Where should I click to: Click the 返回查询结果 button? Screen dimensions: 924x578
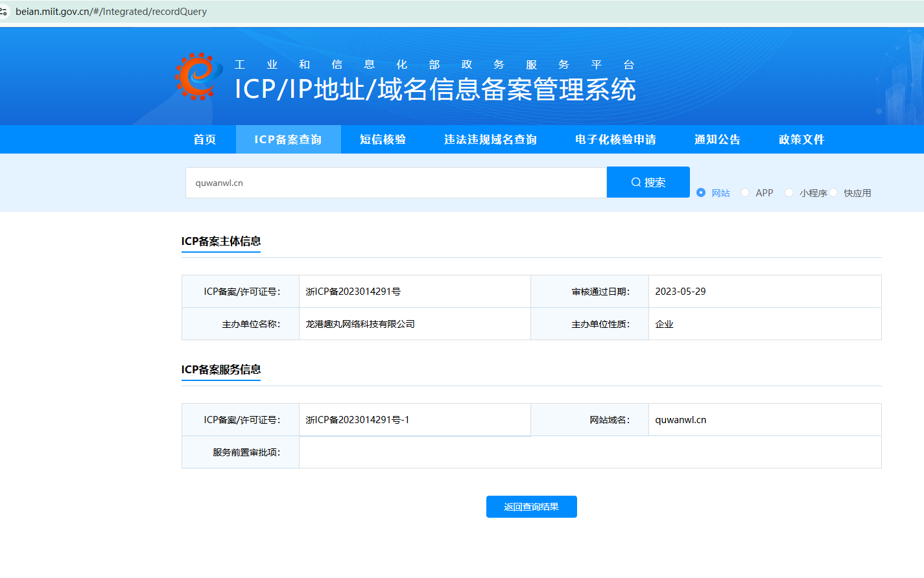point(532,507)
